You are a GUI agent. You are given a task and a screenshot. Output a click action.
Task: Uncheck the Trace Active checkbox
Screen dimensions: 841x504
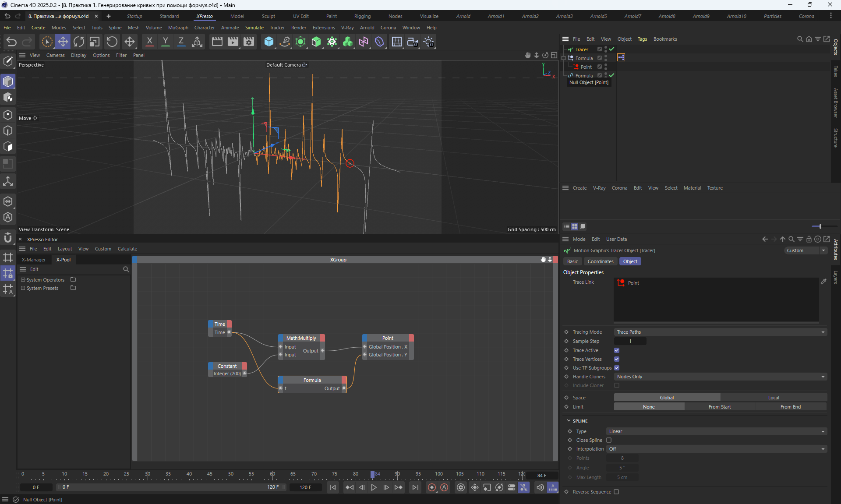pos(617,350)
